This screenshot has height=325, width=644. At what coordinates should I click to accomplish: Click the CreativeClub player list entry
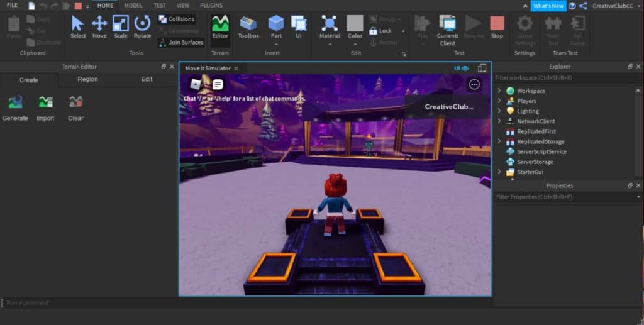tap(448, 107)
